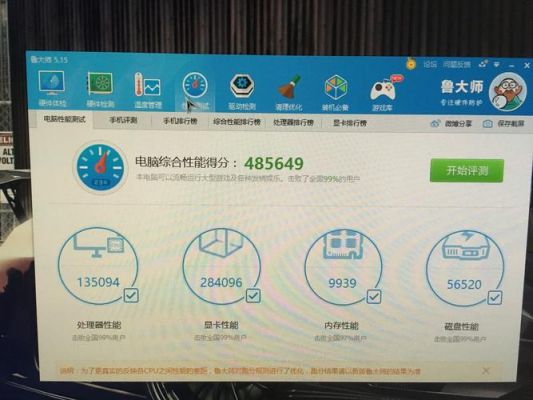Start benchmark with 开始评测 button

click(x=467, y=171)
